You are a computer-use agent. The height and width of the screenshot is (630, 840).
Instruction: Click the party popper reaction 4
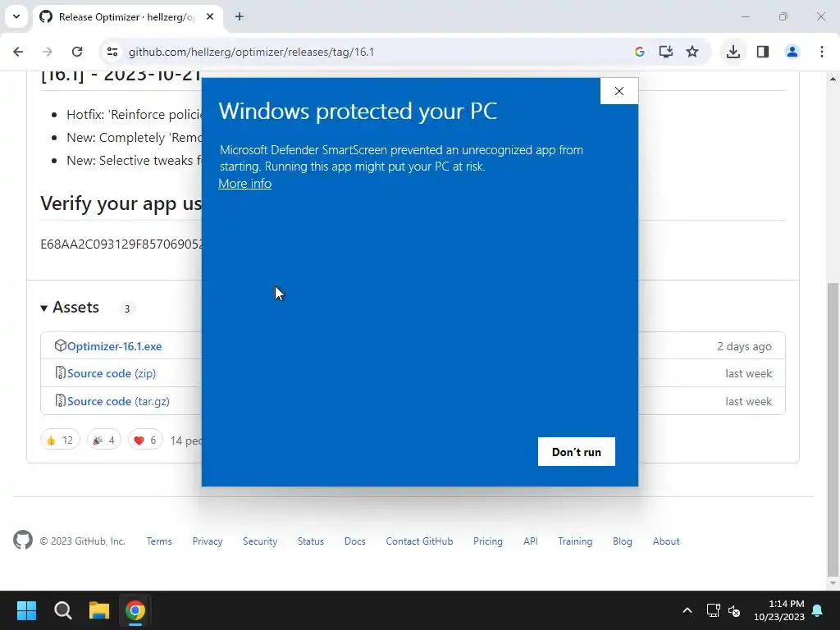click(x=104, y=440)
